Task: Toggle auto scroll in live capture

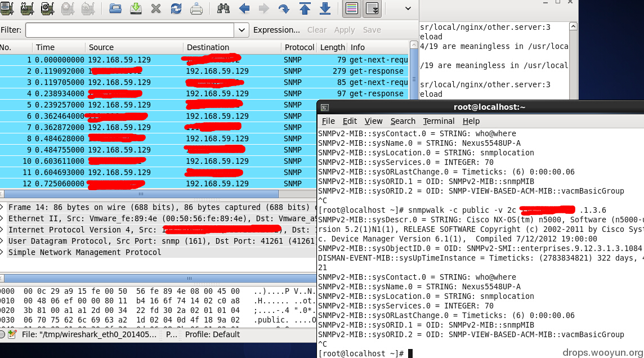Action: click(372, 8)
